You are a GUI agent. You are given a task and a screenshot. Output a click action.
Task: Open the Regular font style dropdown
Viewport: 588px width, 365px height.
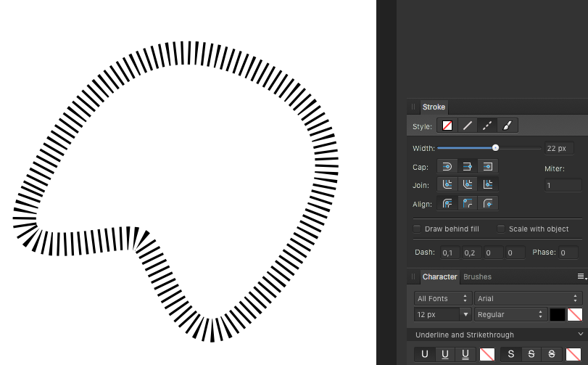(510, 314)
